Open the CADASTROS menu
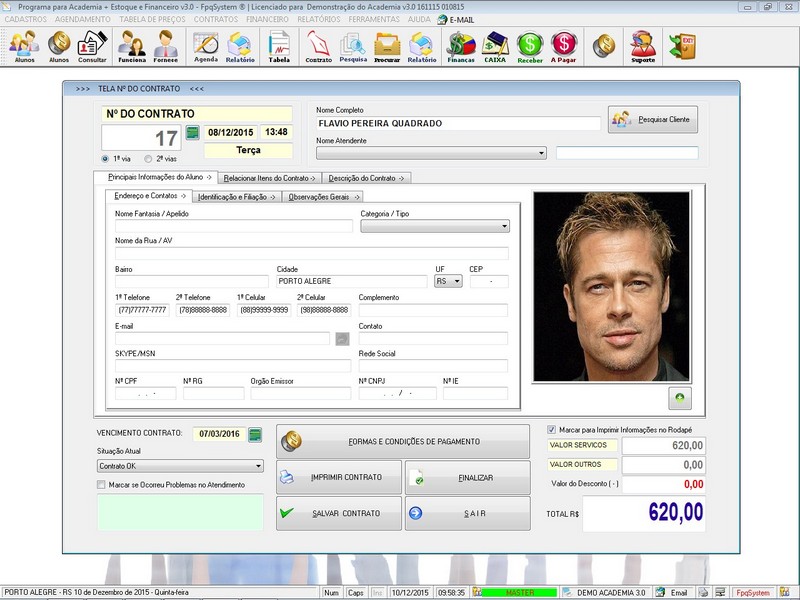The width and height of the screenshot is (800, 600). 26,19
